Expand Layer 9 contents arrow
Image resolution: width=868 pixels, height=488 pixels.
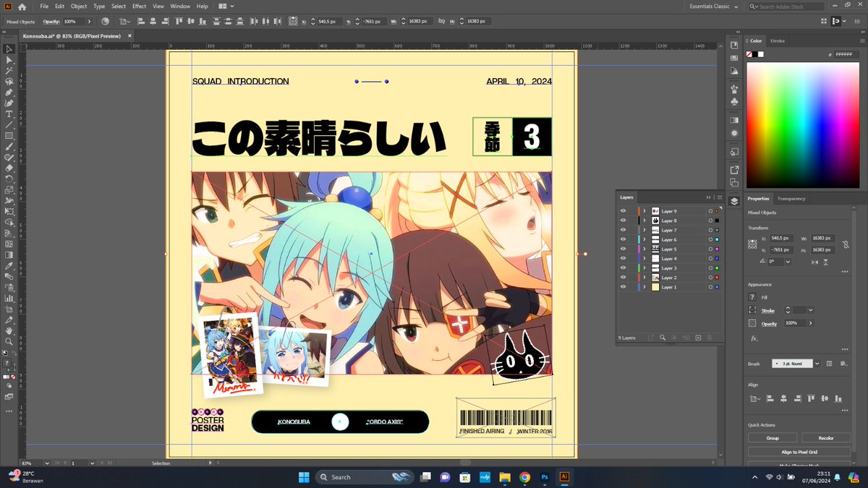(644, 211)
